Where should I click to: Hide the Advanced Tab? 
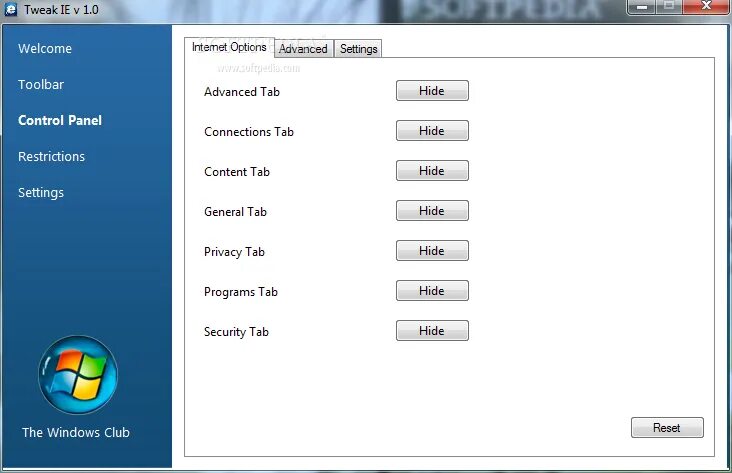click(432, 91)
